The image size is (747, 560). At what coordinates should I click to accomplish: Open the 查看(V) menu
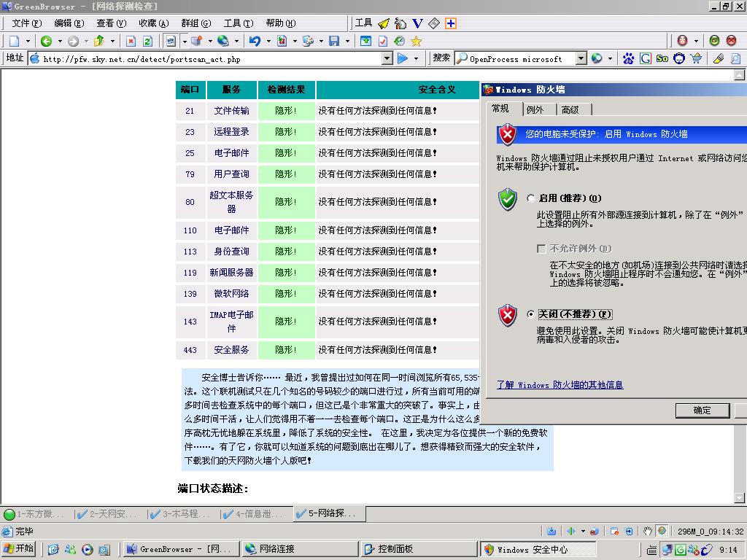[112, 23]
